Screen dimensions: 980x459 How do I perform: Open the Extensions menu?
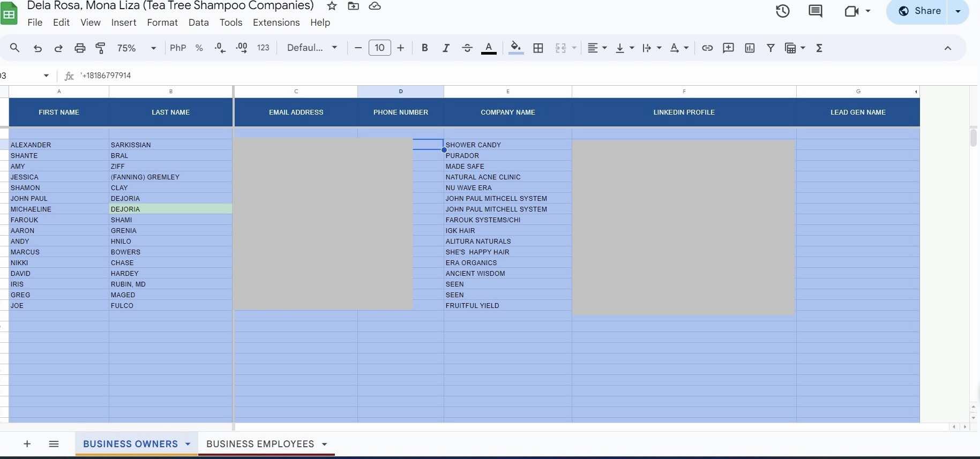coord(276,22)
